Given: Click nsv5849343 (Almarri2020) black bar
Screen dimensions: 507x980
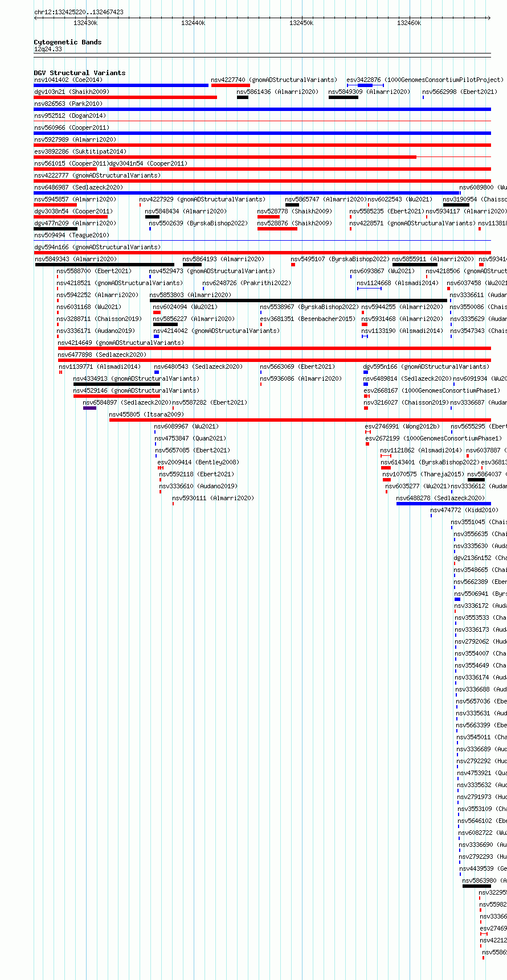Looking at the screenshot, I should [x=105, y=265].
